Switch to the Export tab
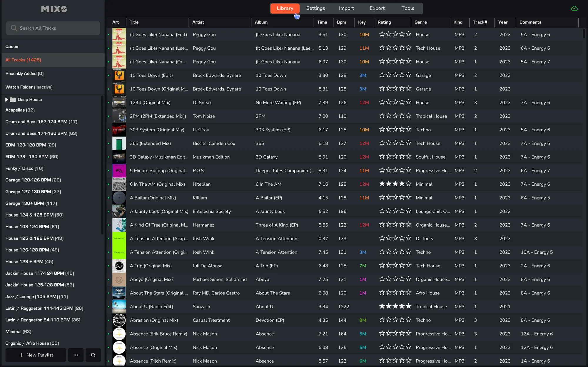 377,8
